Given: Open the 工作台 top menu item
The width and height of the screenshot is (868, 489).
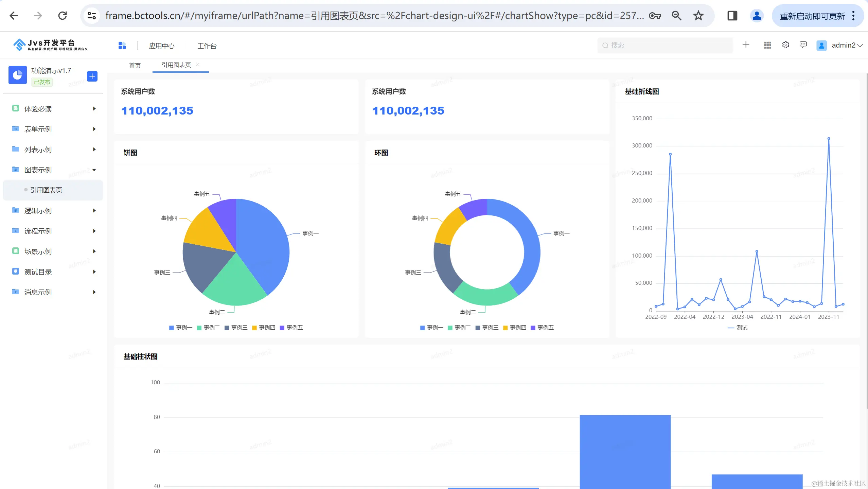Looking at the screenshot, I should point(207,46).
